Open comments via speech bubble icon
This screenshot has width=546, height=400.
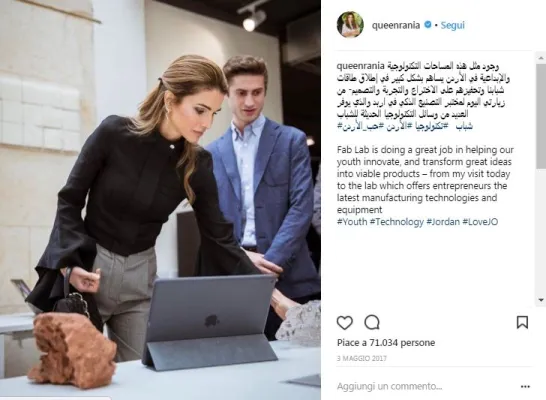tap(372, 323)
